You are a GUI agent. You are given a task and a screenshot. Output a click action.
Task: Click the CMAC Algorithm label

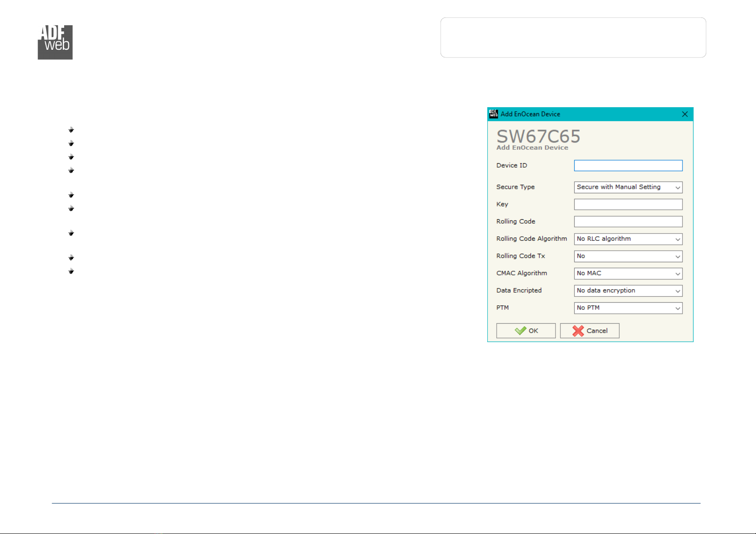click(x=522, y=273)
